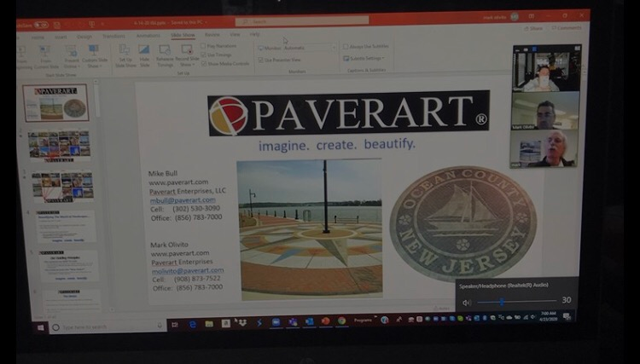Click top Zoom participant video tile
The width and height of the screenshot is (640, 364).
tap(547, 71)
